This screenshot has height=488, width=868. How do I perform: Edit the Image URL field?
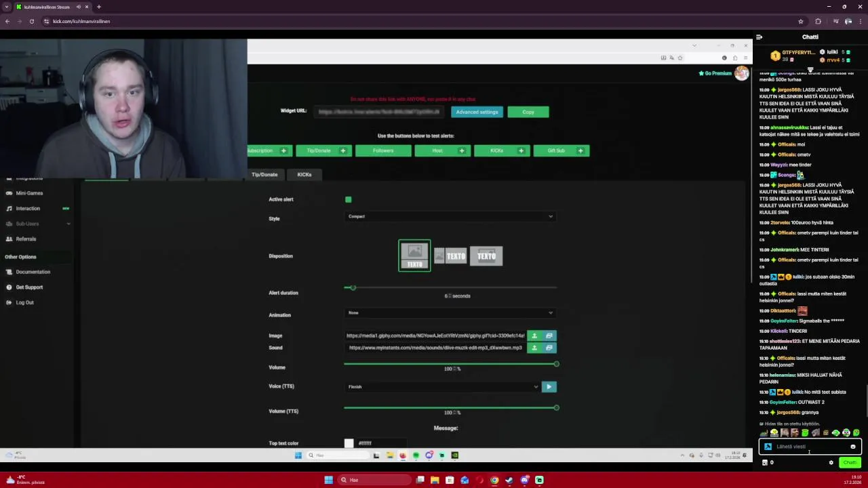[x=435, y=335]
